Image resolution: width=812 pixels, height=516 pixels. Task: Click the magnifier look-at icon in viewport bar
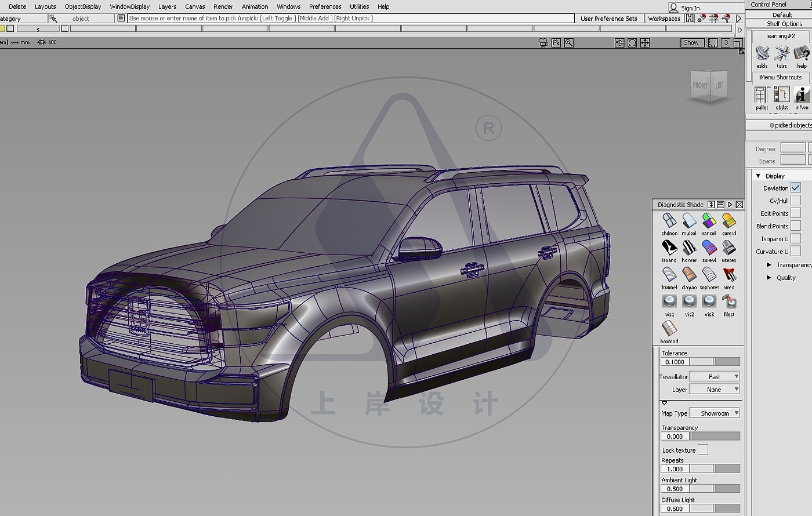(x=569, y=42)
